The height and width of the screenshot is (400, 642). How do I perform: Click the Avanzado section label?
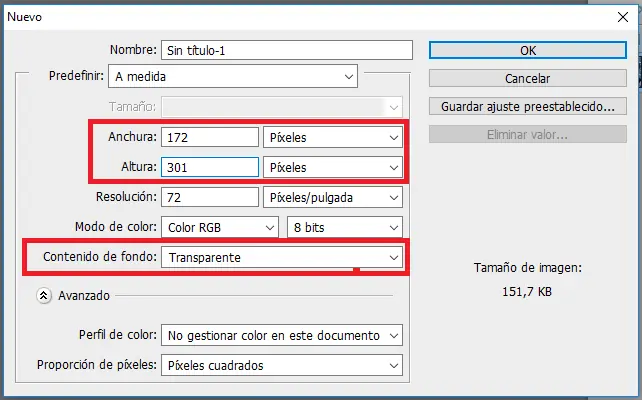click(83, 295)
